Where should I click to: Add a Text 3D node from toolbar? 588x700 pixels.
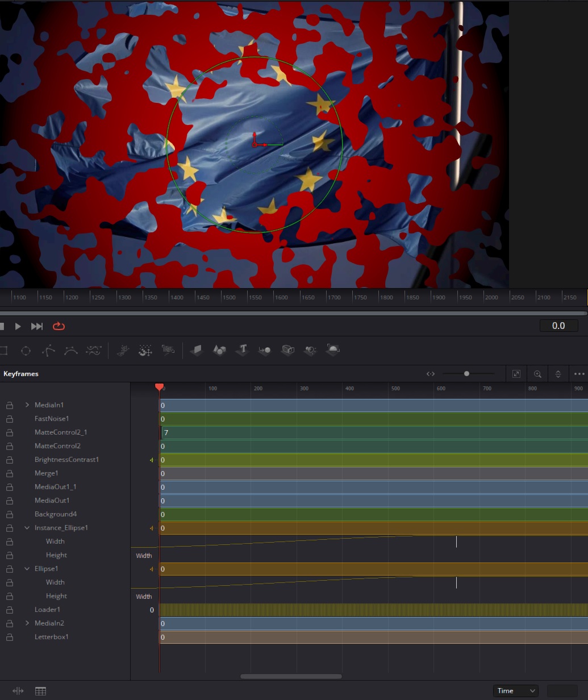[x=243, y=349]
